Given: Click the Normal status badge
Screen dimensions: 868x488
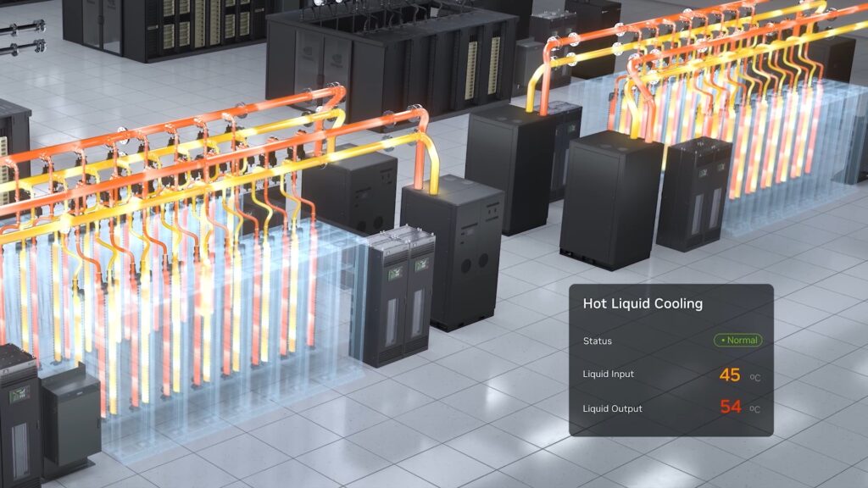Looking at the screenshot, I should pyautogui.click(x=738, y=341).
